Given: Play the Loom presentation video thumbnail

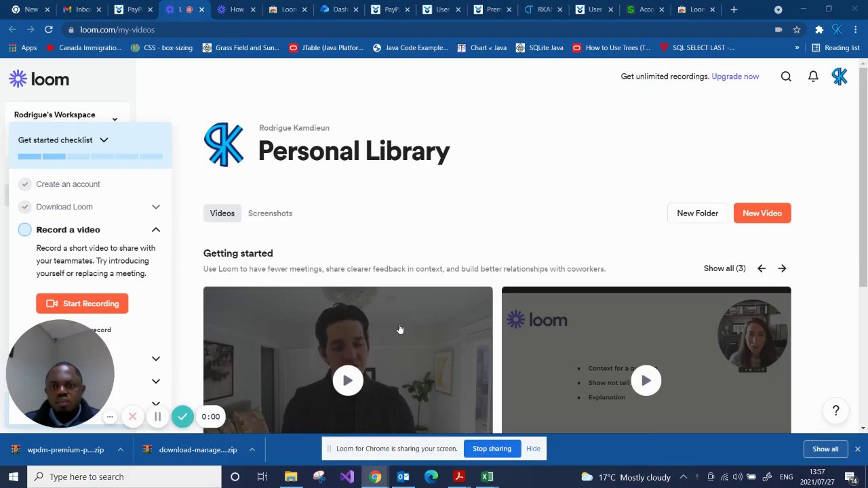Looking at the screenshot, I should (x=646, y=380).
